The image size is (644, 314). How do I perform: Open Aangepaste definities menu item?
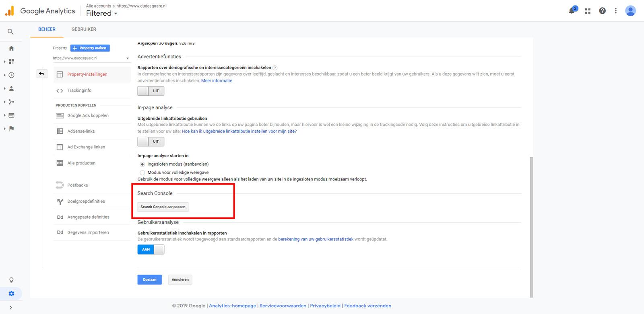92,217
